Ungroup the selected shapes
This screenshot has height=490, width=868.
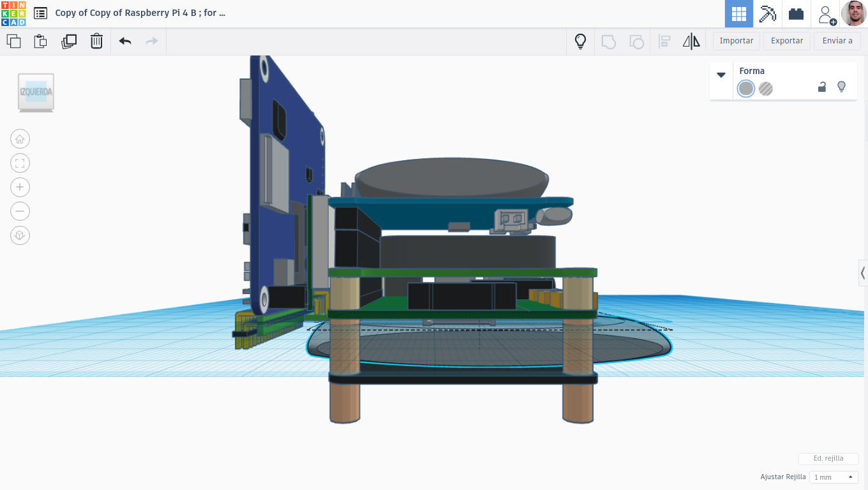pos(636,41)
